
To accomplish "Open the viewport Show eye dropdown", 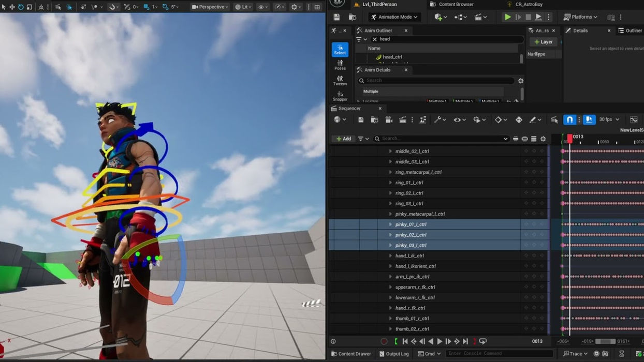I will tap(263, 7).
